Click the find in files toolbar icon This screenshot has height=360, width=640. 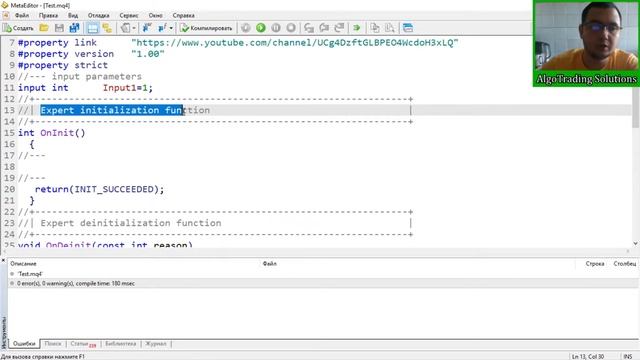pyautogui.click(x=390, y=28)
